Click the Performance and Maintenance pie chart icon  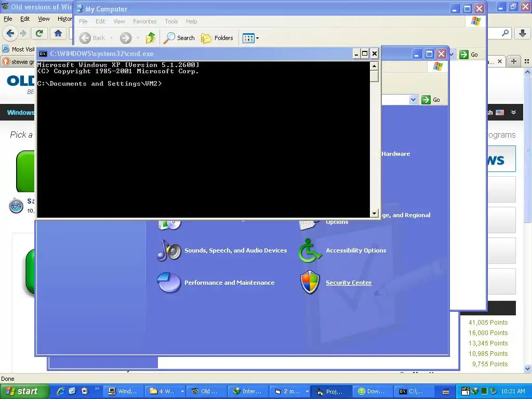click(x=169, y=282)
